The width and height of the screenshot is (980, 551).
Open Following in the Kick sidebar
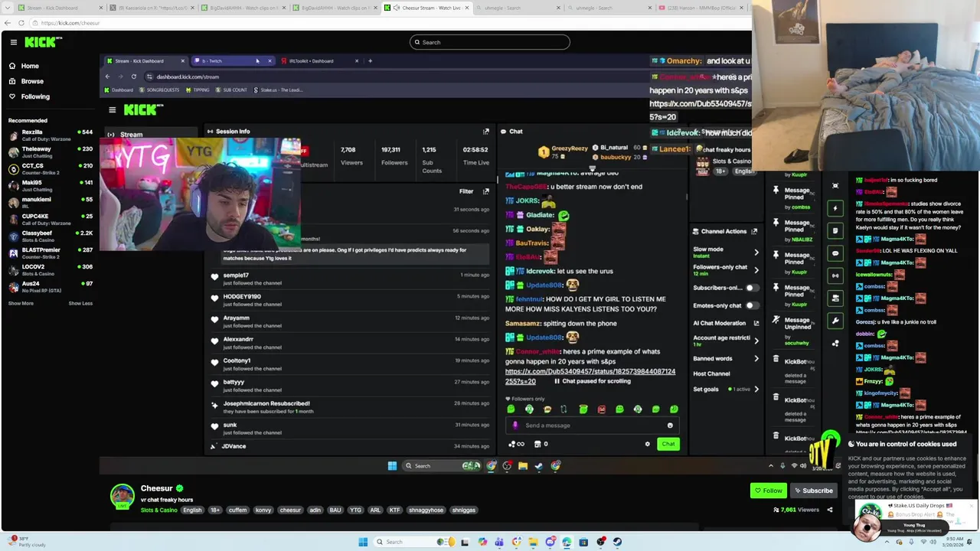pos(34,96)
